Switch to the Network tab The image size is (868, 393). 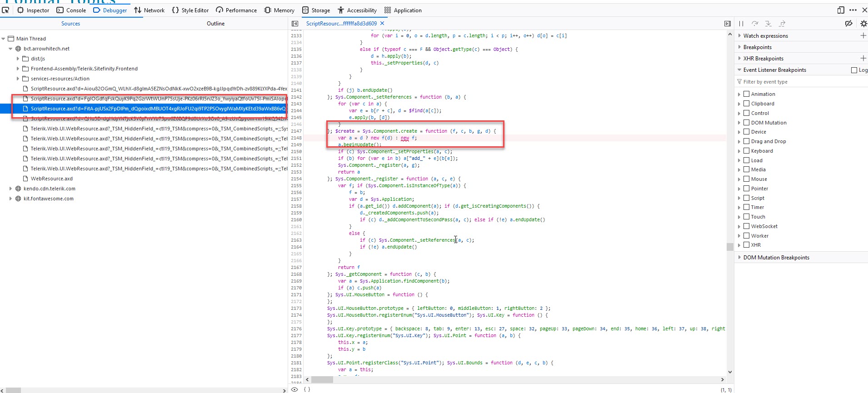(x=150, y=10)
